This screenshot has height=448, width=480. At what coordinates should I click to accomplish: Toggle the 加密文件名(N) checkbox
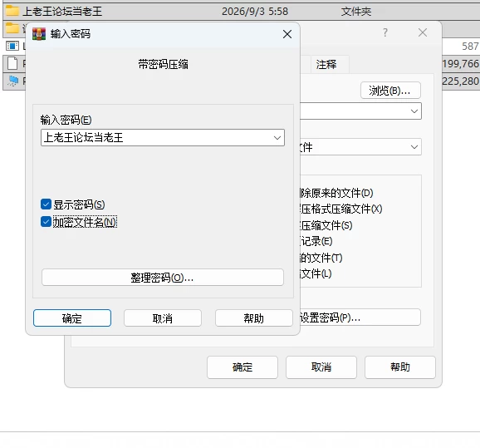tap(46, 222)
